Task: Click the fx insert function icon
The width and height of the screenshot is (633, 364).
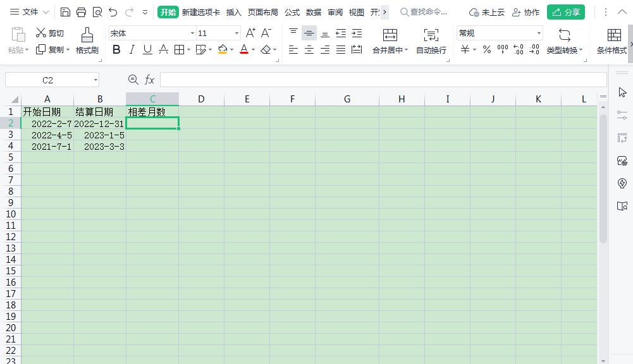Action: 149,80
